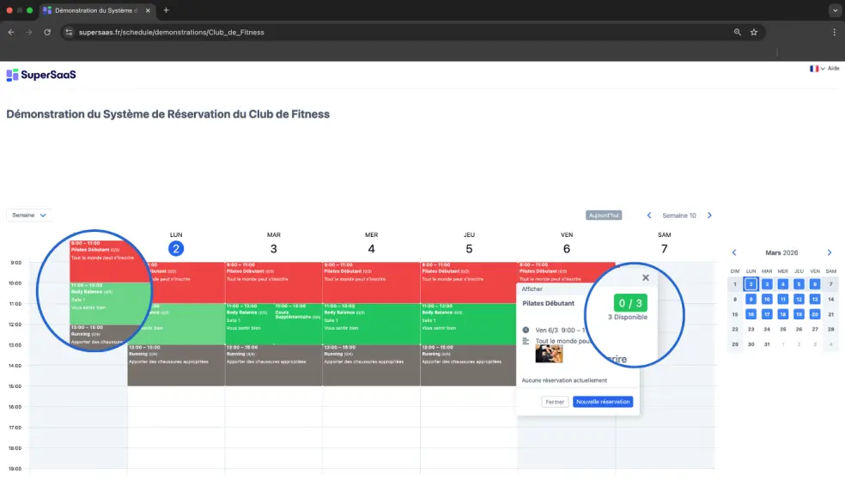The width and height of the screenshot is (845, 504).
Task: Click the Nouvelle réservation button
Action: point(603,402)
